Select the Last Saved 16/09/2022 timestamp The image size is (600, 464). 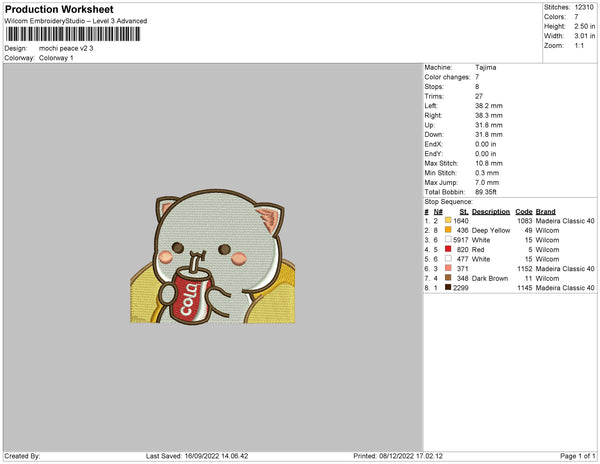(x=197, y=456)
